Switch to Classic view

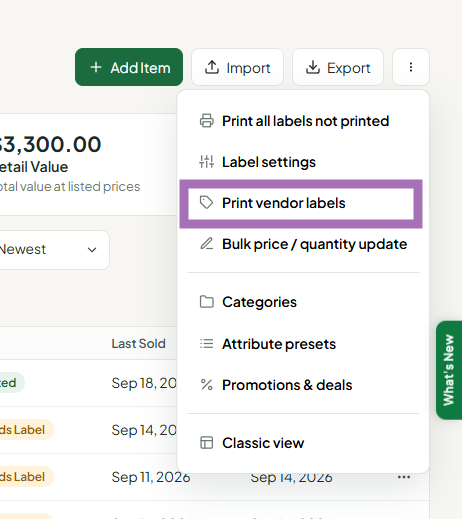[303, 443]
